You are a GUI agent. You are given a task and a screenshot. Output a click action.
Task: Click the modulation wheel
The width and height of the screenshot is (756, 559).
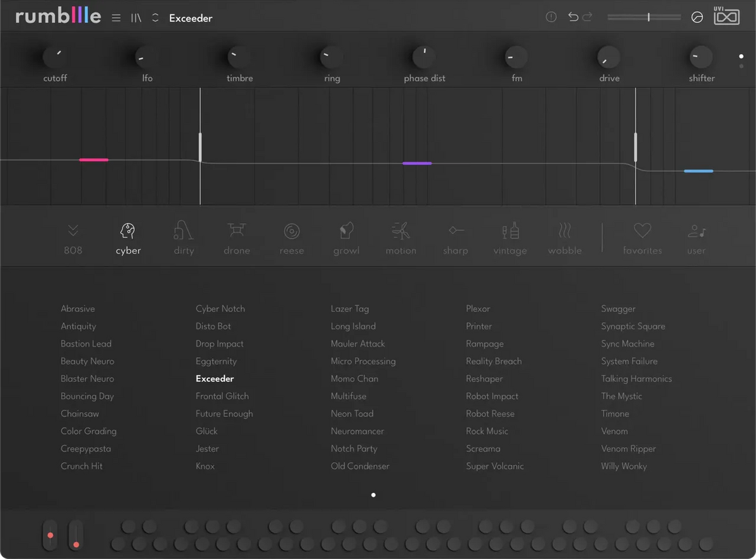[76, 536]
